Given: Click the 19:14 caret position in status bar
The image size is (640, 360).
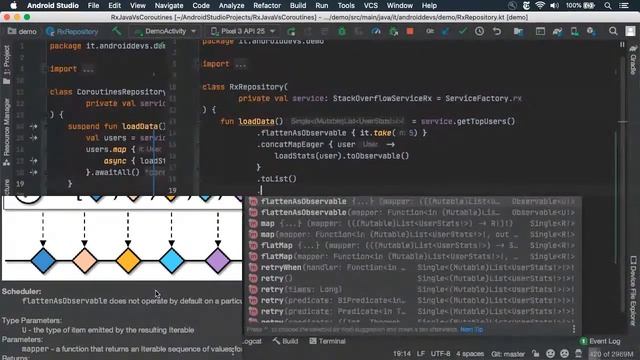Looking at the screenshot, I should pyautogui.click(x=402, y=354).
